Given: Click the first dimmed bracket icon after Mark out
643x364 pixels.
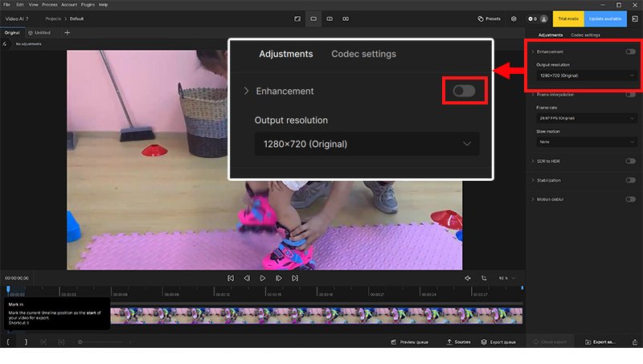Looking at the screenshot, I should 43,342.
